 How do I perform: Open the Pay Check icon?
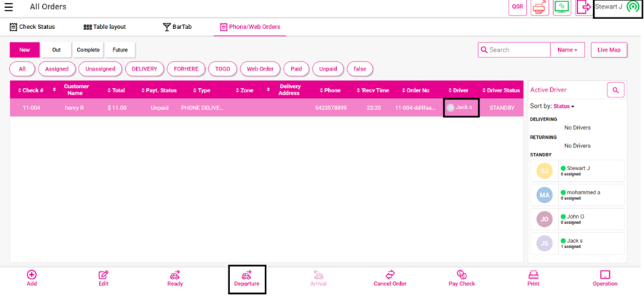[461, 275]
